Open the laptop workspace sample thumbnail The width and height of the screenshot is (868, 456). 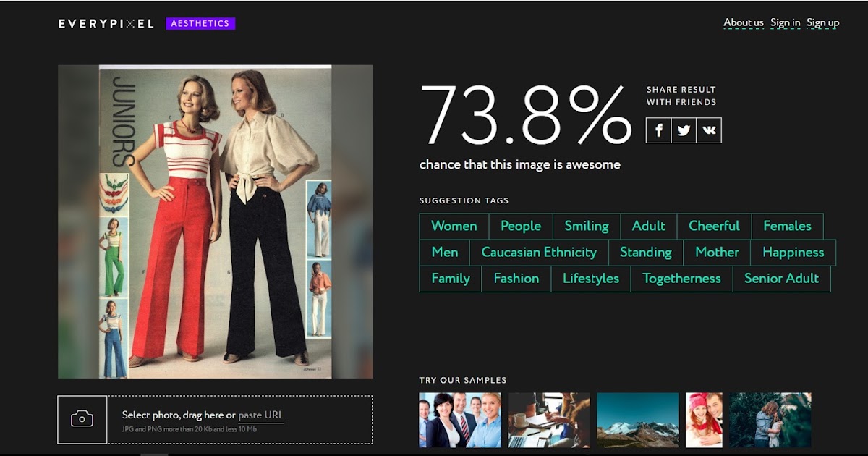[x=549, y=421]
